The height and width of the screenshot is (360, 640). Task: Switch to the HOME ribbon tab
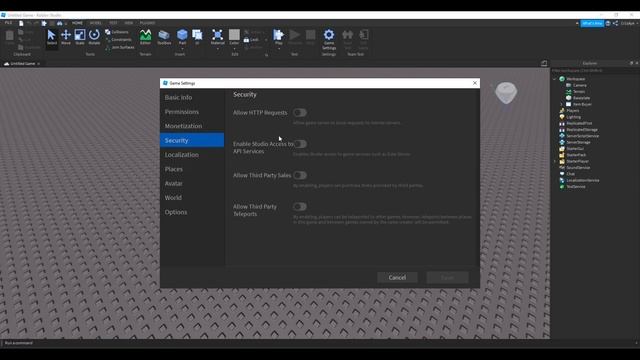pos(77,23)
